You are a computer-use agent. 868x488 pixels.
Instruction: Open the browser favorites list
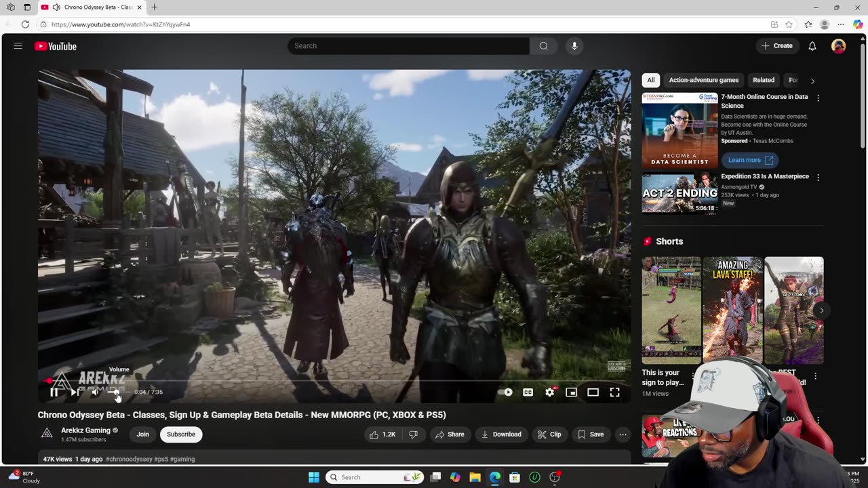pos(808,24)
